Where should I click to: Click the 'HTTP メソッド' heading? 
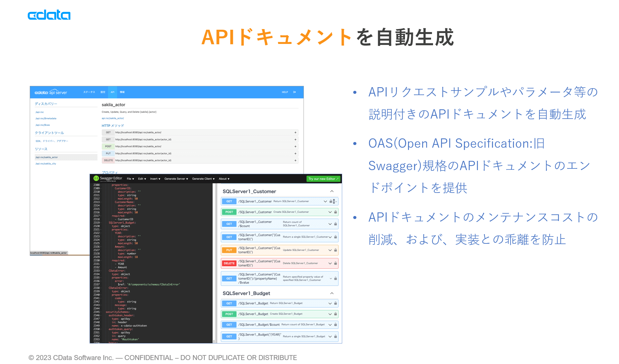(x=113, y=126)
